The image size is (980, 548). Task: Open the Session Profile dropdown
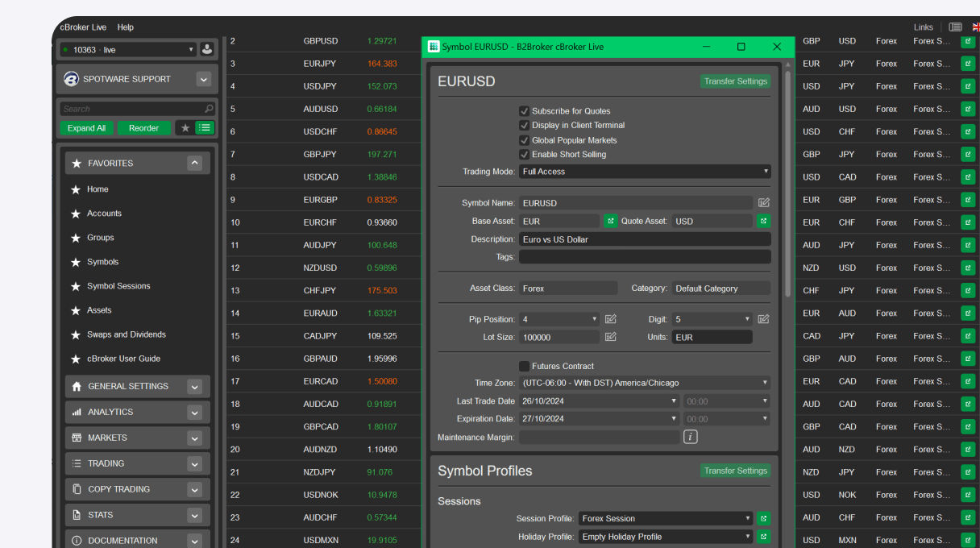click(666, 518)
